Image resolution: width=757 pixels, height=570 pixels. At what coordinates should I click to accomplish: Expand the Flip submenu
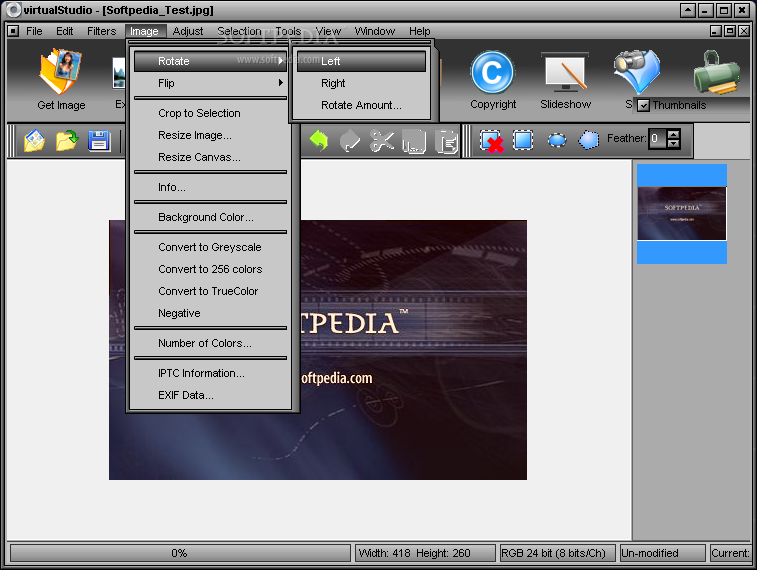click(x=210, y=83)
